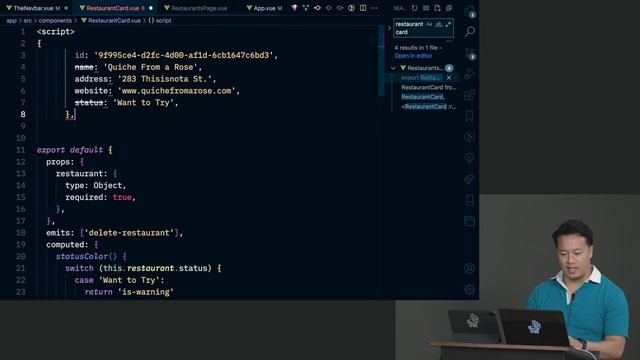The width and height of the screenshot is (640, 360).
Task: Click the 'Quiche From a Rose' string
Action: click(150, 67)
